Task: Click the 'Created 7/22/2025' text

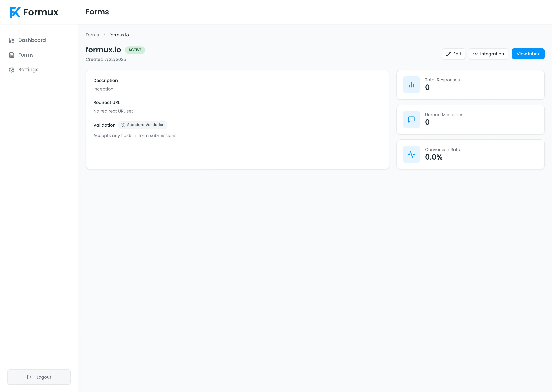Action: tap(106, 59)
